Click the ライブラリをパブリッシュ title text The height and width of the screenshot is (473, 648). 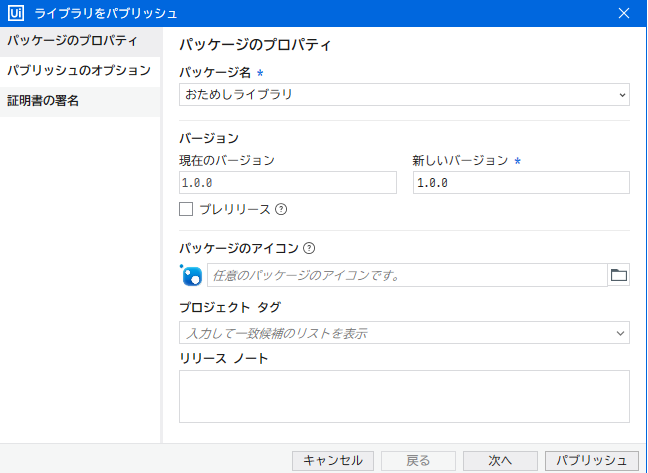[x=106, y=14]
